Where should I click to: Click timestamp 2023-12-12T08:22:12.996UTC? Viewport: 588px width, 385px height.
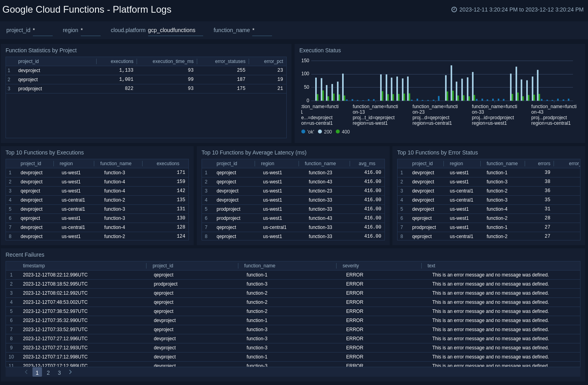coord(55,275)
